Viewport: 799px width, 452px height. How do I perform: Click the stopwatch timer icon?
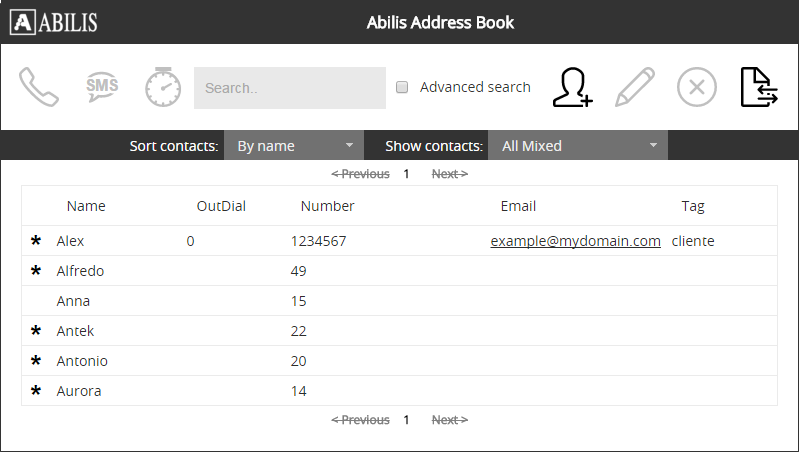[163, 87]
